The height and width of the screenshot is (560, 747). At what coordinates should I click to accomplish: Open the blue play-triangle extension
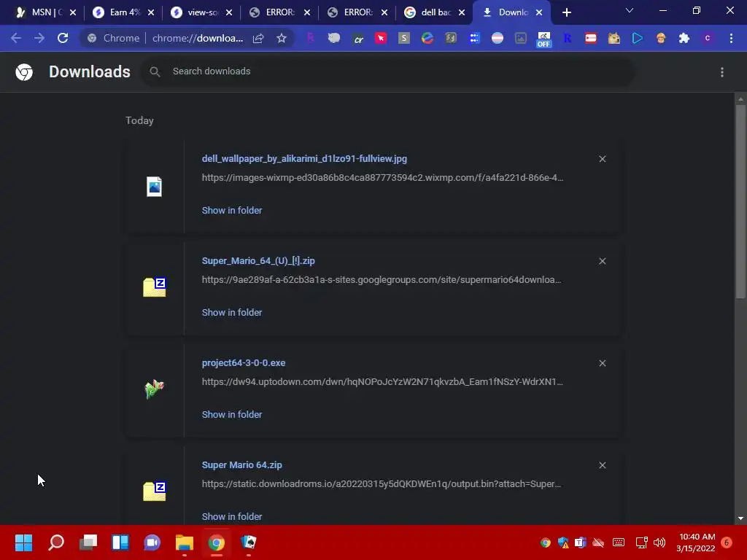pyautogui.click(x=638, y=38)
